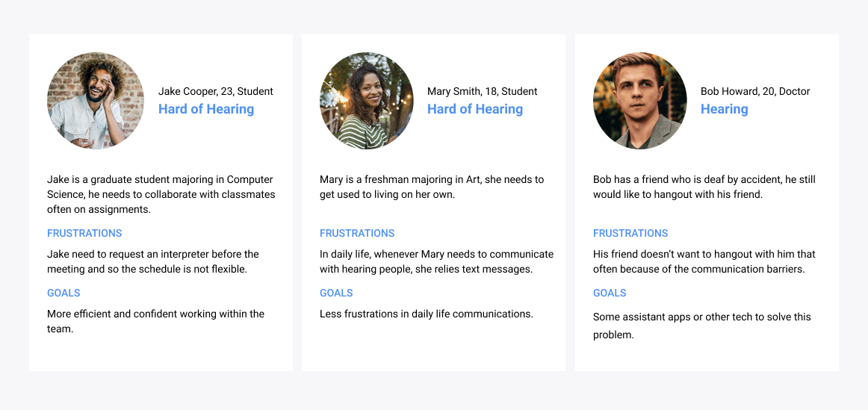Image resolution: width=868 pixels, height=410 pixels.
Task: Click Bob's blue 'Hearing' label
Action: [724, 109]
